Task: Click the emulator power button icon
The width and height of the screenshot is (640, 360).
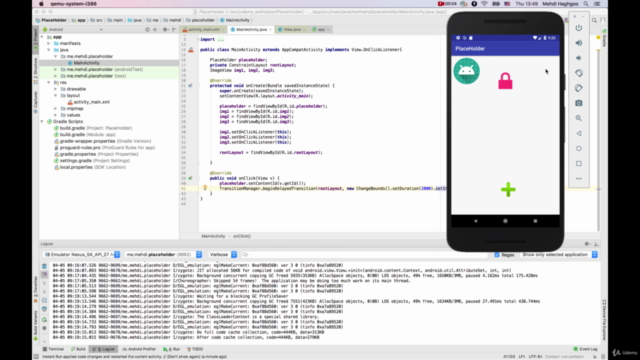Action: [x=579, y=28]
